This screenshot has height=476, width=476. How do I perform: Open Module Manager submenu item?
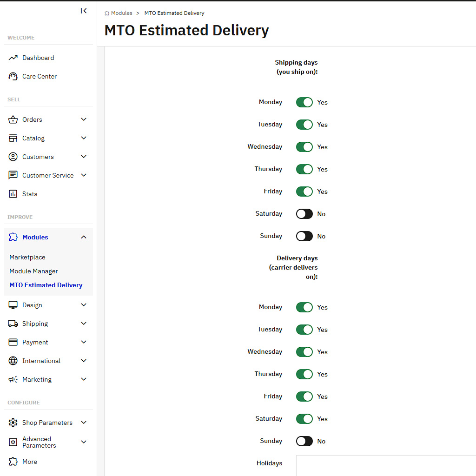[33, 271]
